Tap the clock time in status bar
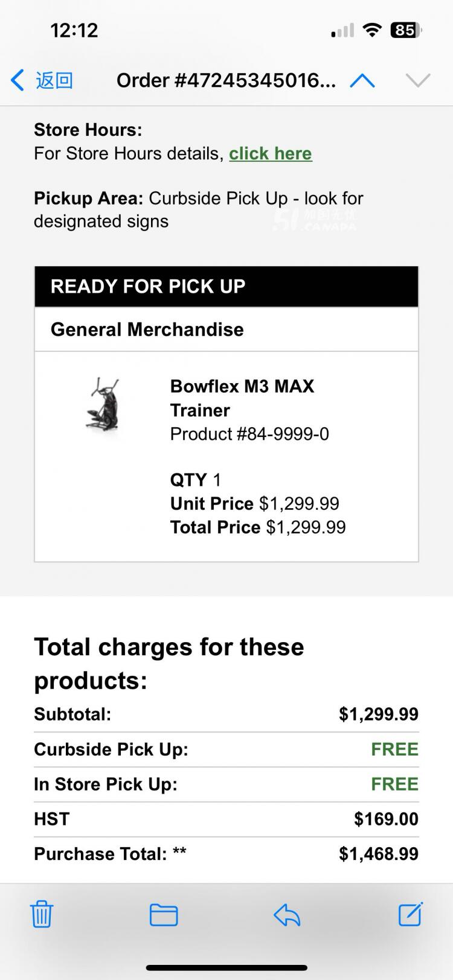The height and width of the screenshot is (980, 453). [x=74, y=30]
